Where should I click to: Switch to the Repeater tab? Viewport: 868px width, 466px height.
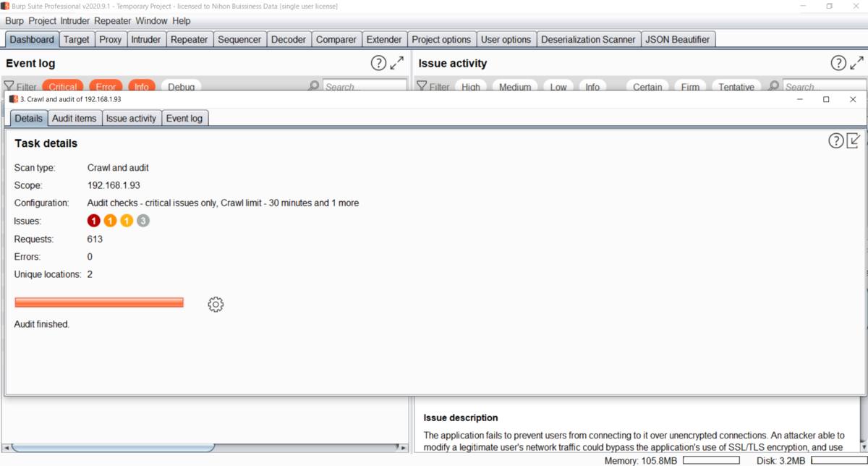[189, 40]
